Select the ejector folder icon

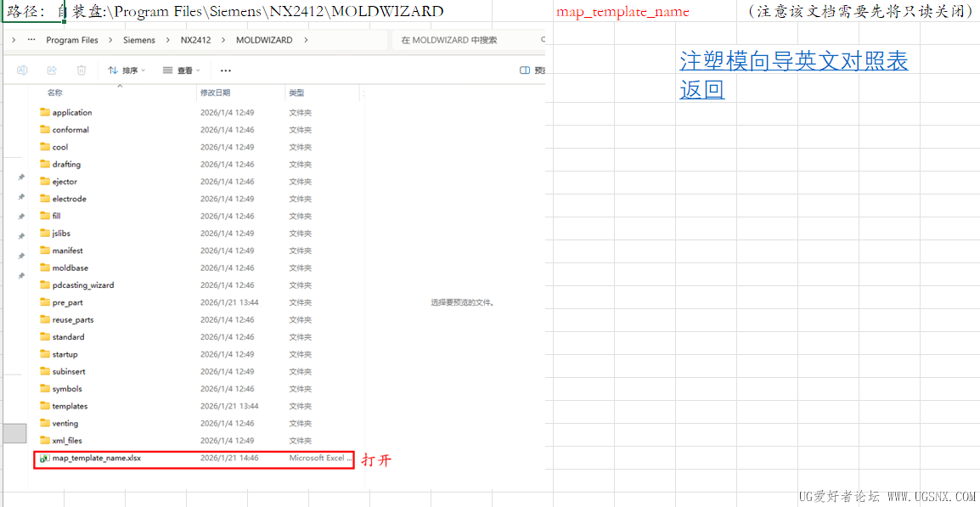44,181
